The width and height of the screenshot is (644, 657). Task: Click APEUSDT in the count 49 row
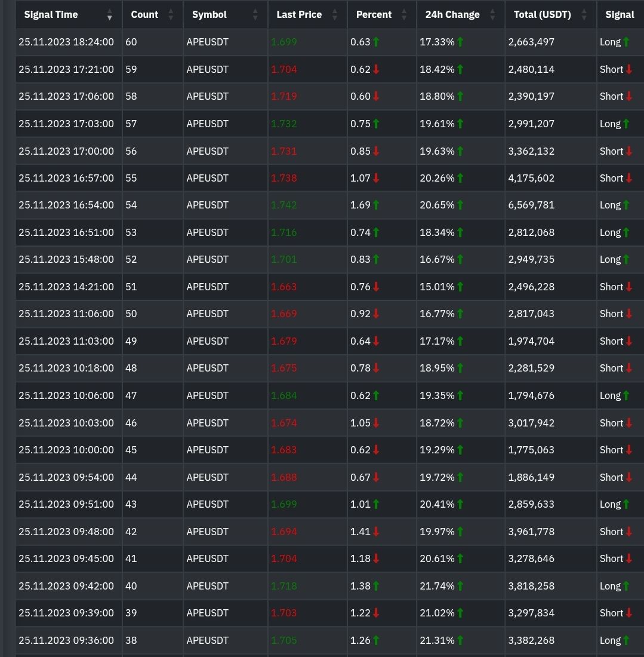(x=207, y=341)
